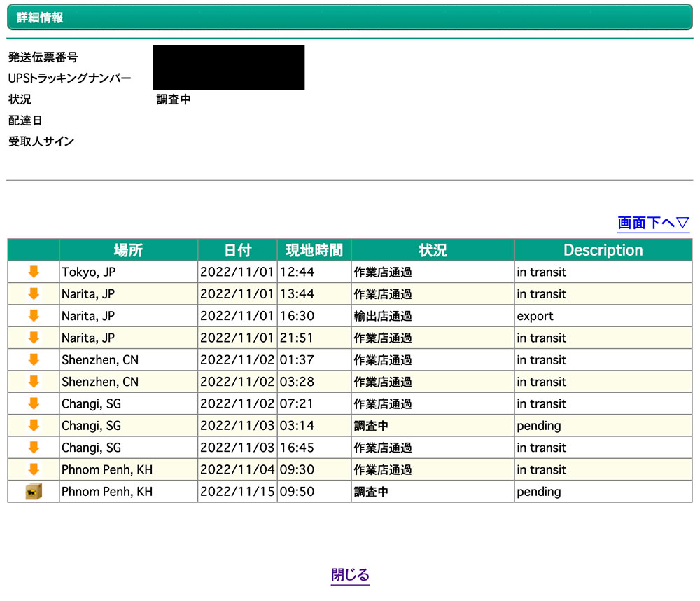Click the 16:30 time cell
This screenshot has height=601, width=700.
pyautogui.click(x=314, y=315)
